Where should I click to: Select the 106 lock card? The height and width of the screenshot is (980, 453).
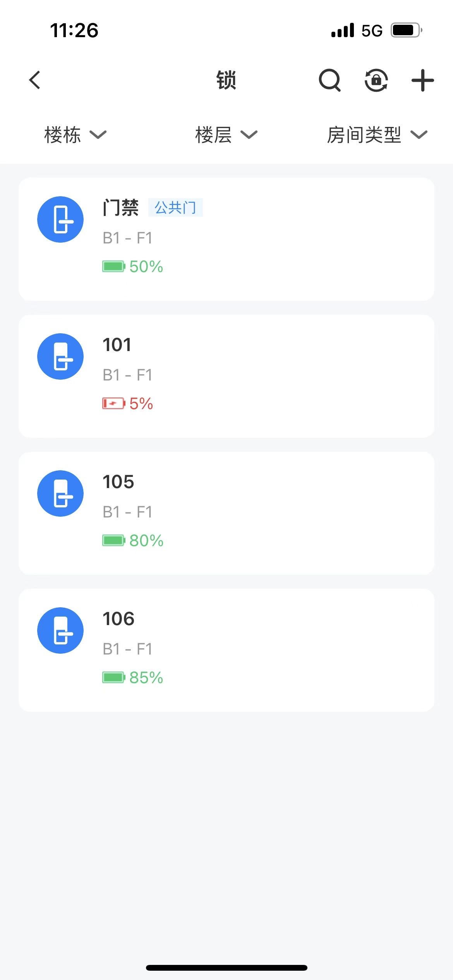(x=271, y=650)
